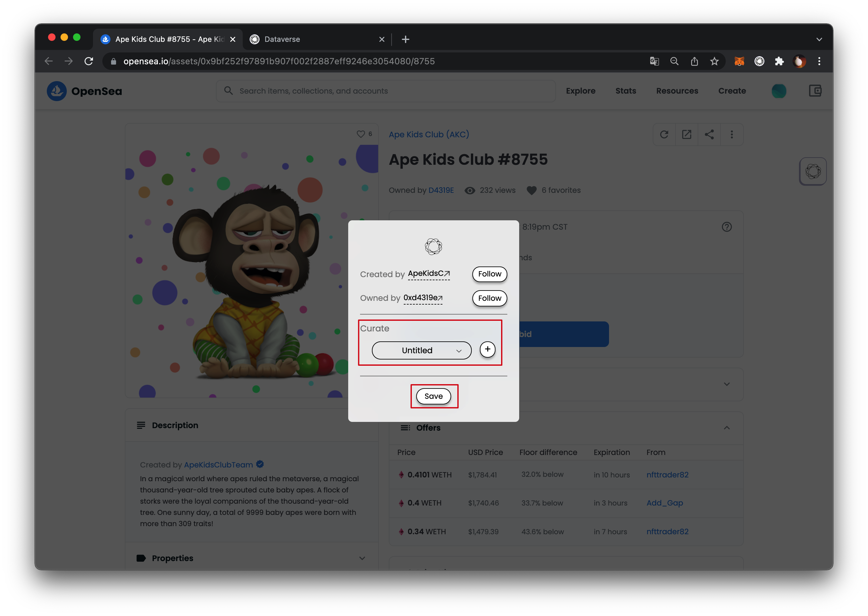The image size is (868, 616).
Task: Open the Untitled curate dropdown
Action: click(421, 350)
